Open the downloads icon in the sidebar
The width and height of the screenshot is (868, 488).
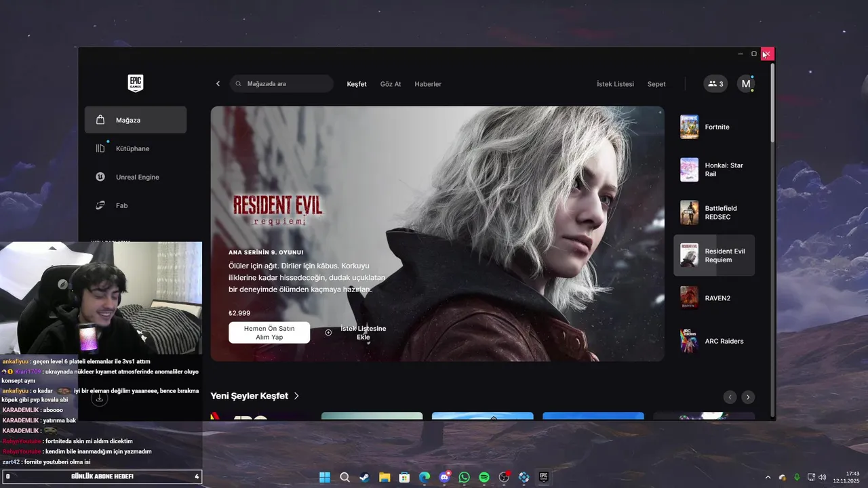(x=99, y=399)
